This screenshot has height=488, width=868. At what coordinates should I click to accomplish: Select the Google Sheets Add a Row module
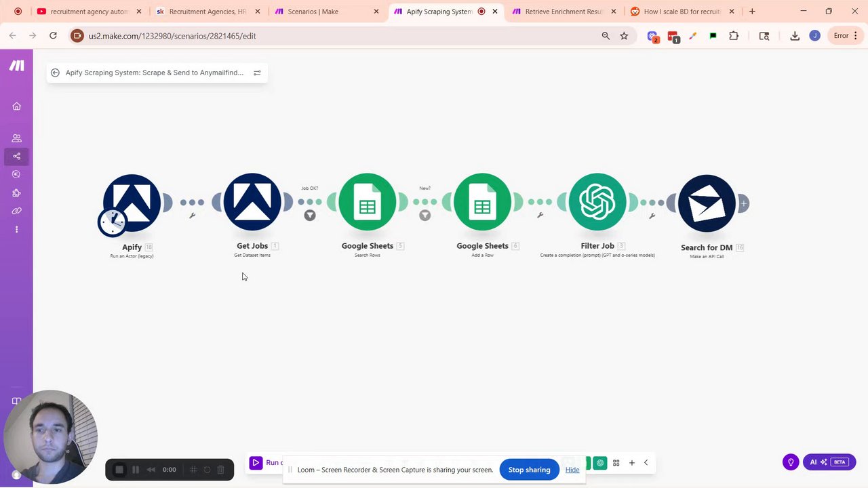(x=482, y=202)
